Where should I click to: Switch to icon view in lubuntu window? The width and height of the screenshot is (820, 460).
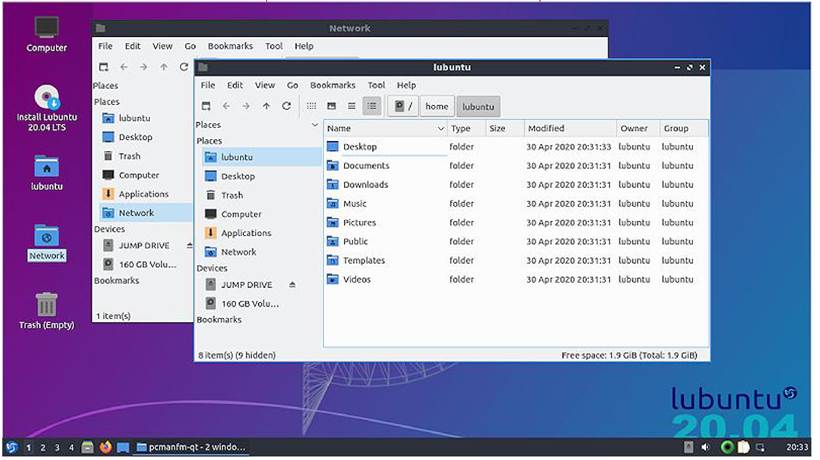pyautogui.click(x=311, y=106)
